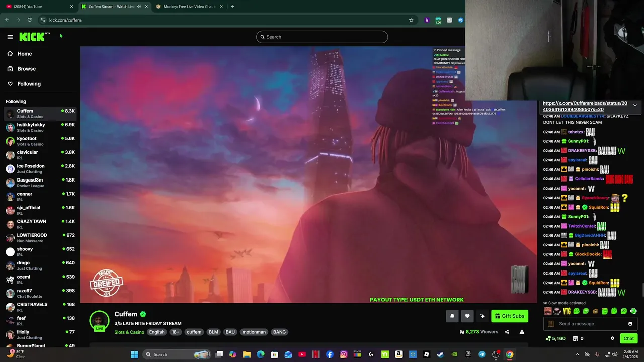Open CRAZYTAWN channel in sidebar
Viewport: 644px width, 362px height.
(x=40, y=224)
